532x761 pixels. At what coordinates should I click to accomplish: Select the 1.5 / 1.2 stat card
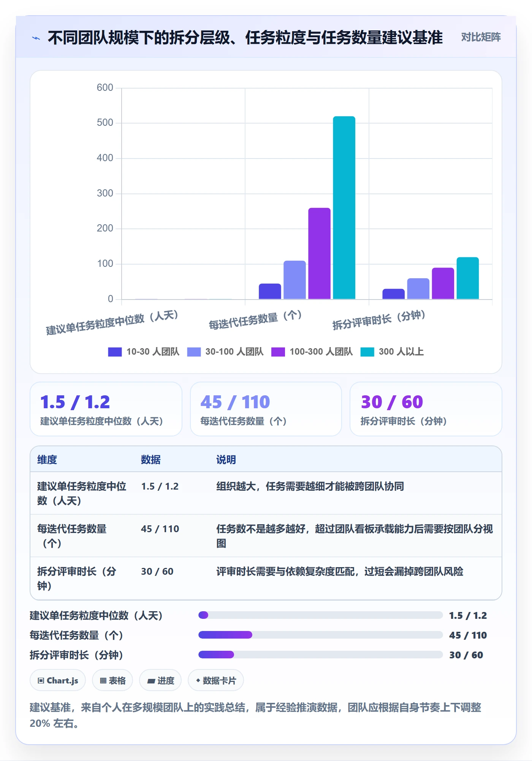click(106, 409)
